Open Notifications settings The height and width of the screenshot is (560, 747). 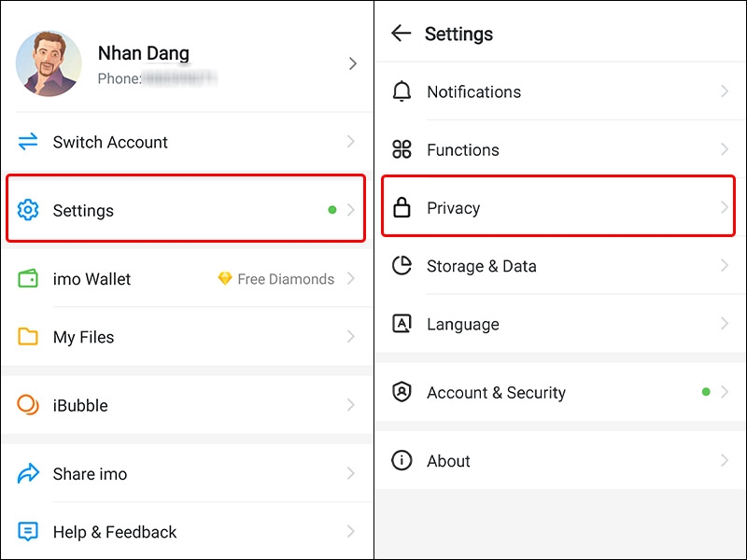(561, 91)
